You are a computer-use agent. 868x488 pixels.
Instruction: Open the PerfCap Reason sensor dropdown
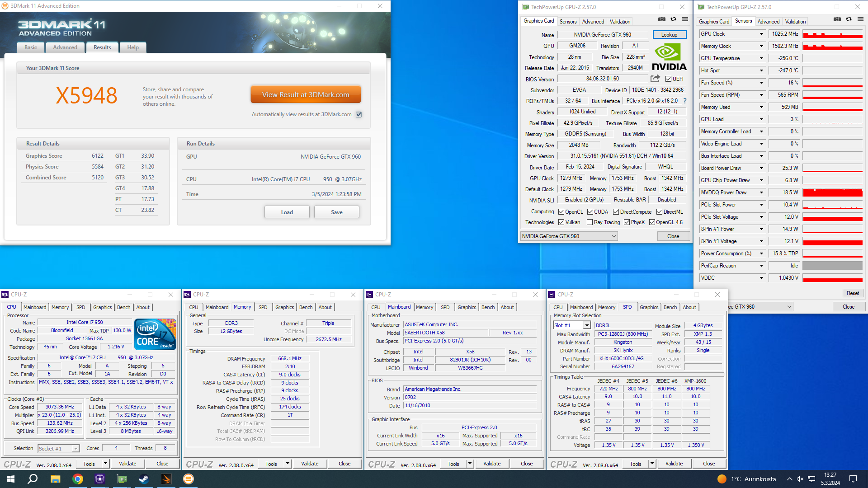761,266
